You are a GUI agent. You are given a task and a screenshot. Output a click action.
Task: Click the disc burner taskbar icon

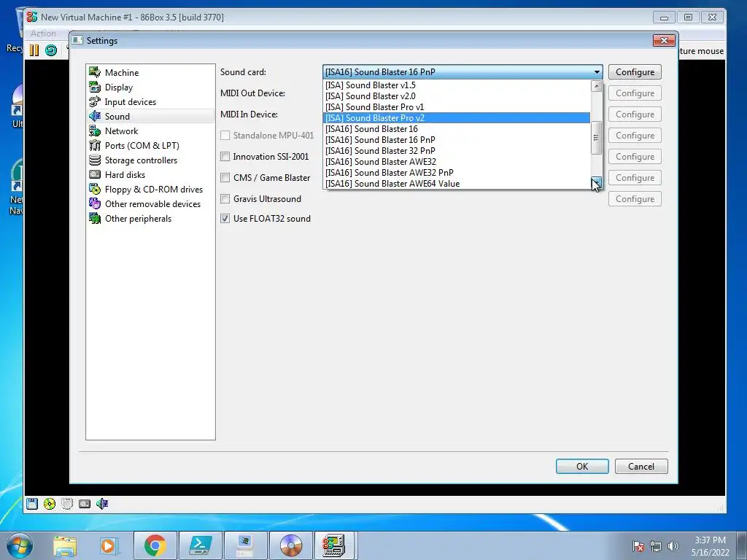291,545
